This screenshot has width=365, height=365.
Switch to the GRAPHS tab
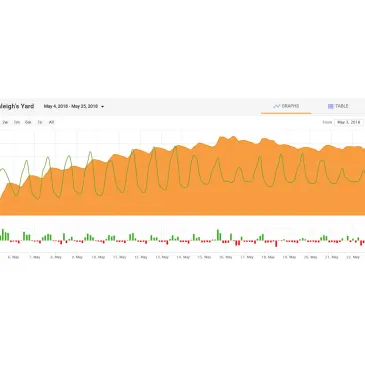(x=286, y=106)
